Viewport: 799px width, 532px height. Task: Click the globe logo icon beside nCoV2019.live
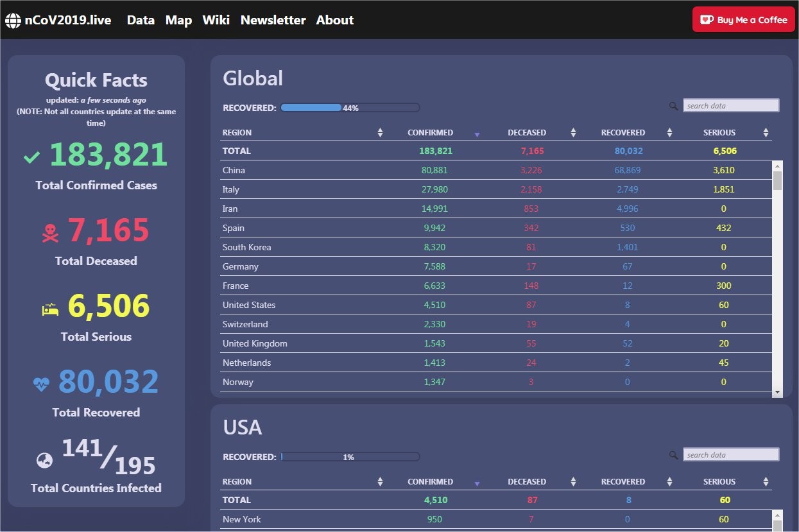click(x=13, y=21)
